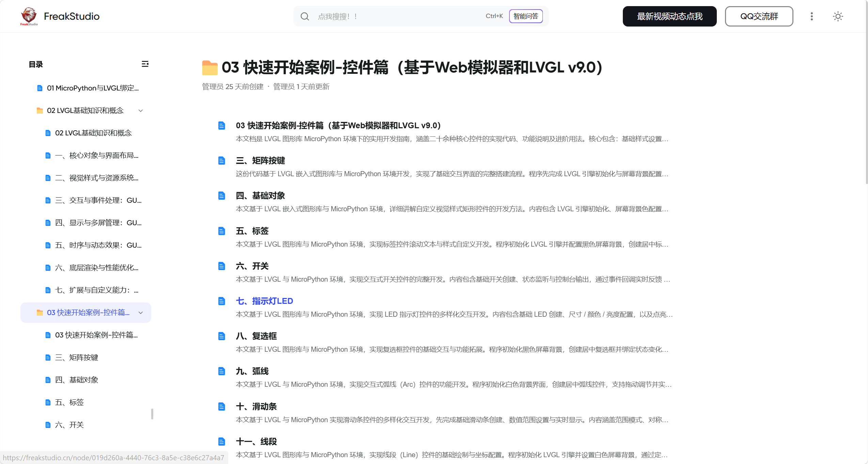Viewport: 868px width, 464px height.
Task: Open 01 MicroPython与LVGL绑定 in sidebar
Action: point(93,88)
